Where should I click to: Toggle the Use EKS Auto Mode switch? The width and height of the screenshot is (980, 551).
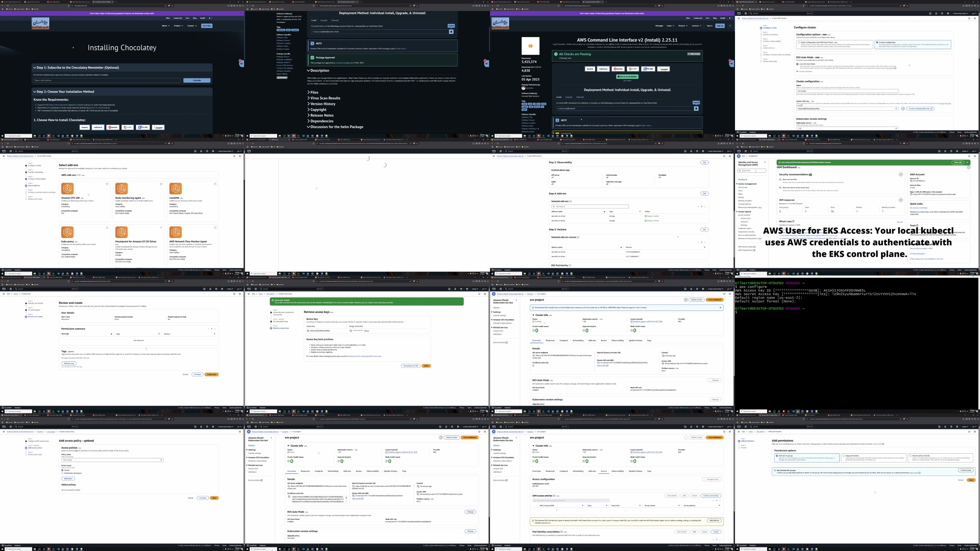pyautogui.click(x=798, y=64)
